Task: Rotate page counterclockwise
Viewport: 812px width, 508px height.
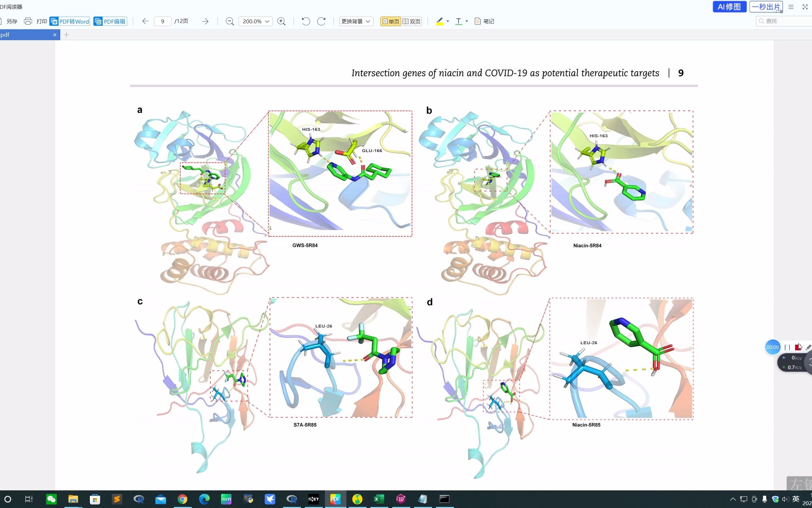Action: [x=306, y=21]
